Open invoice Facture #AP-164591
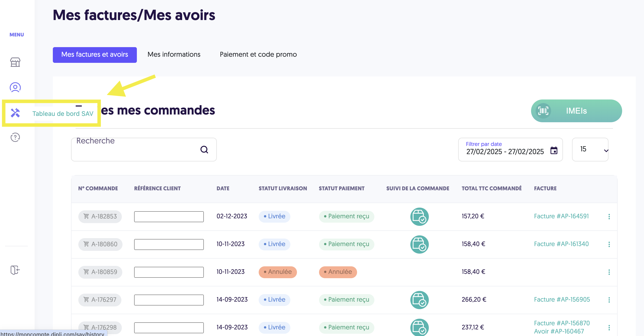Screen dimensions: 644x336 pos(561,216)
